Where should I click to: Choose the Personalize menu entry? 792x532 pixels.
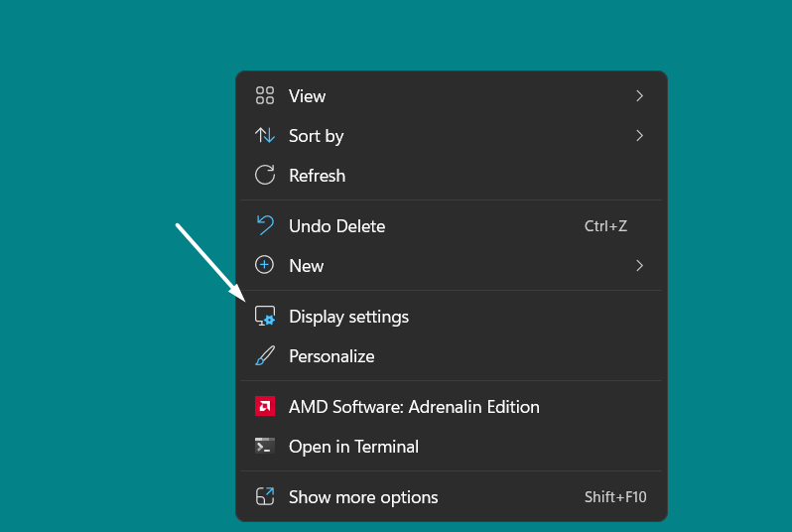[331, 356]
